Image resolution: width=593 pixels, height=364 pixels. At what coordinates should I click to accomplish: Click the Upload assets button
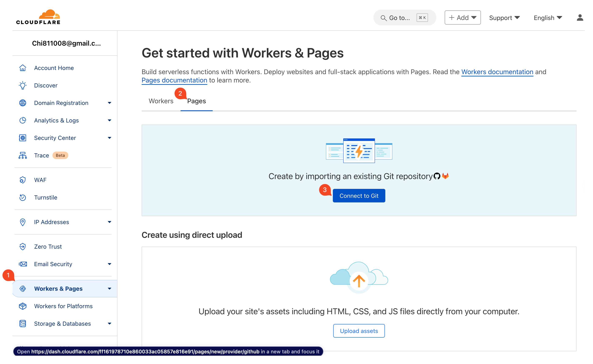(359, 331)
